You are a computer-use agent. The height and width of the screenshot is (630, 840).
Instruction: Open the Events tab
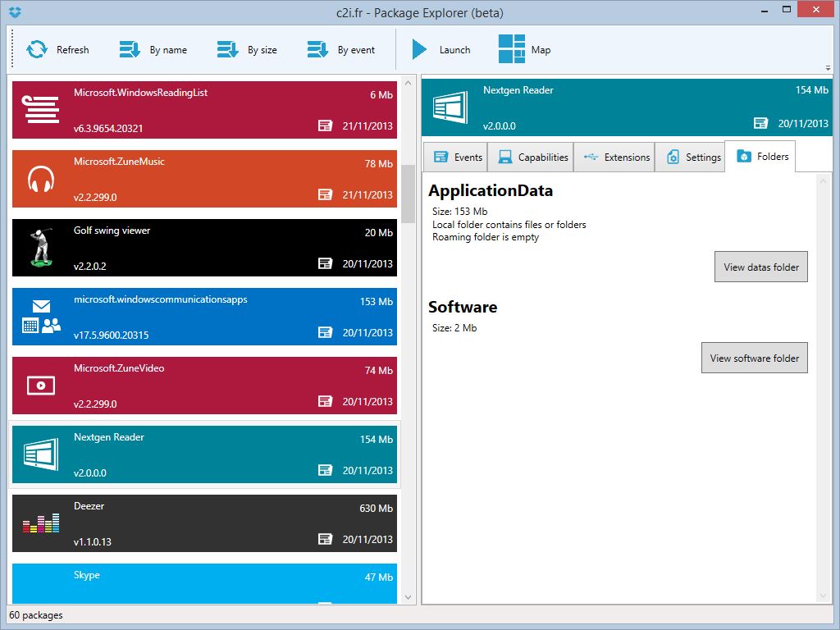click(x=455, y=157)
